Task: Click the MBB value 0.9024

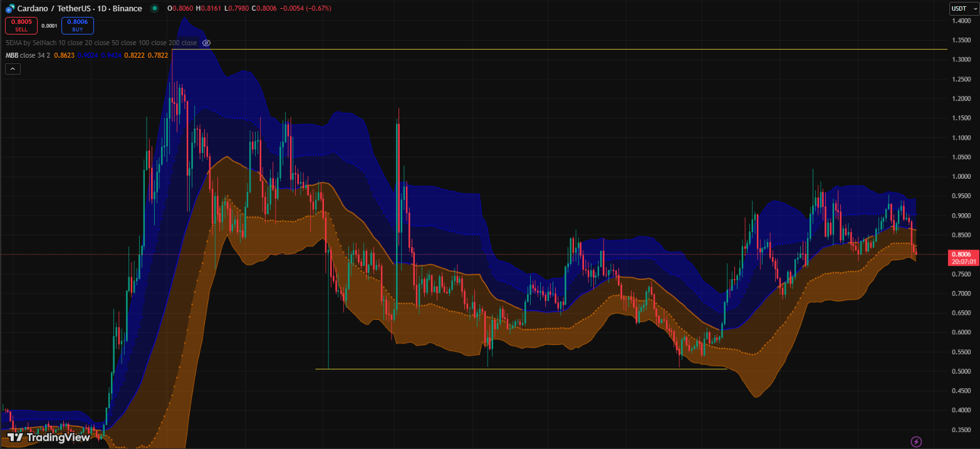Action: coord(87,55)
